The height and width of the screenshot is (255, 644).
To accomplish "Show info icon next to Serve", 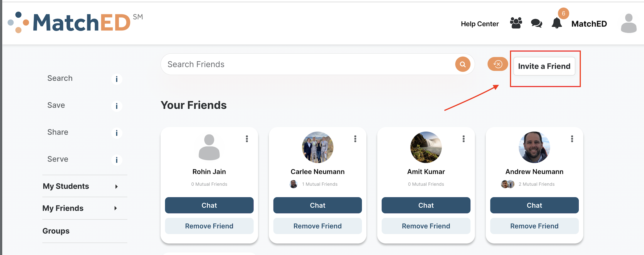I will tap(117, 160).
